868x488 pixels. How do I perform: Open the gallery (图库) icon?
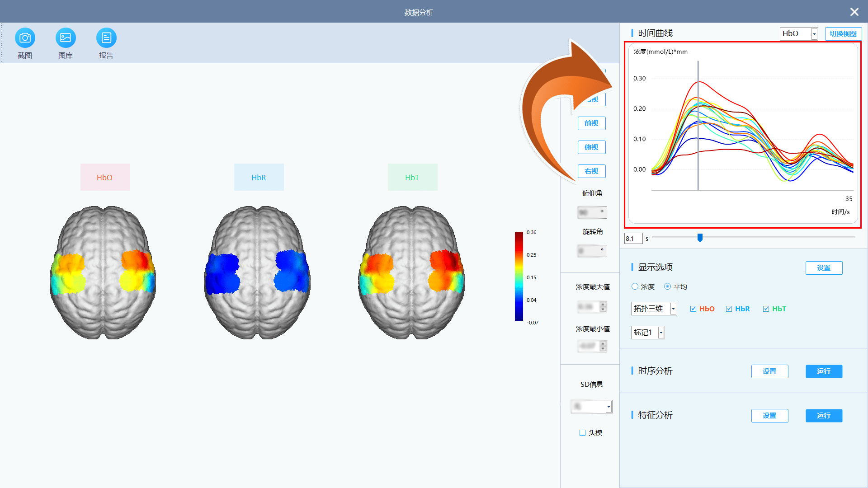[x=66, y=38]
